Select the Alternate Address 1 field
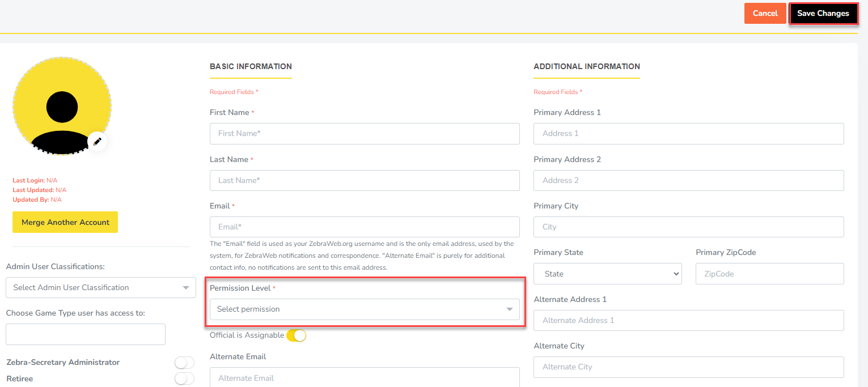 point(688,320)
